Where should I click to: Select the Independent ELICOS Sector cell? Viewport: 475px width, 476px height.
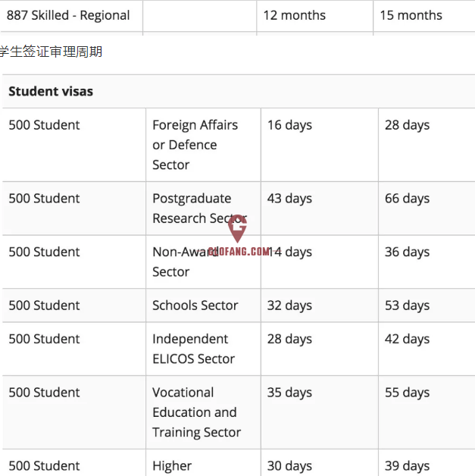(x=203, y=349)
